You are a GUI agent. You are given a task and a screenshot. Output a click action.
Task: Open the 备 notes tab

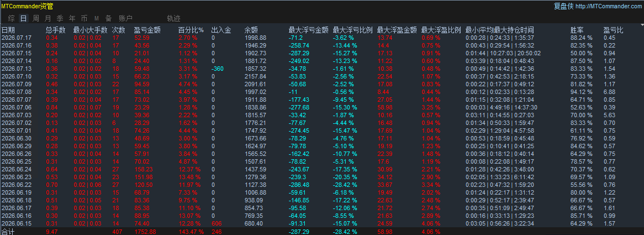coord(108,18)
